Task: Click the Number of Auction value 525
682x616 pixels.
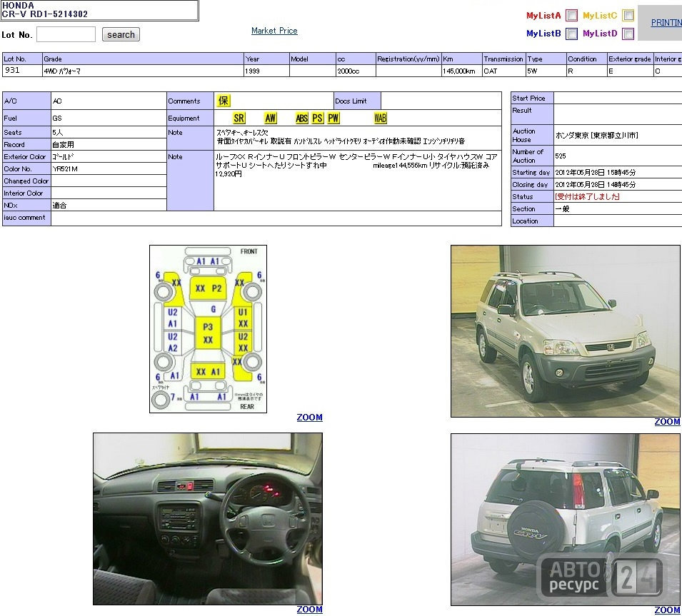Action: coord(560,156)
